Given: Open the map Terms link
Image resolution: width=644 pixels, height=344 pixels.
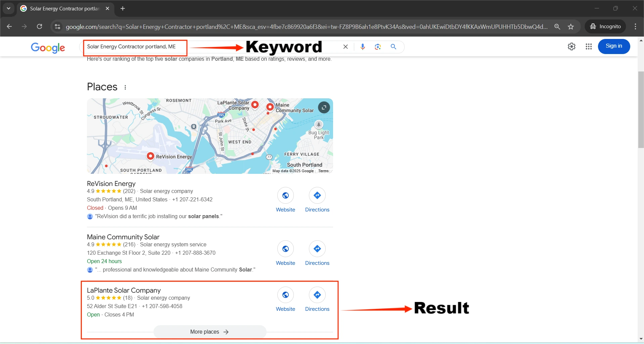Looking at the screenshot, I should (323, 171).
